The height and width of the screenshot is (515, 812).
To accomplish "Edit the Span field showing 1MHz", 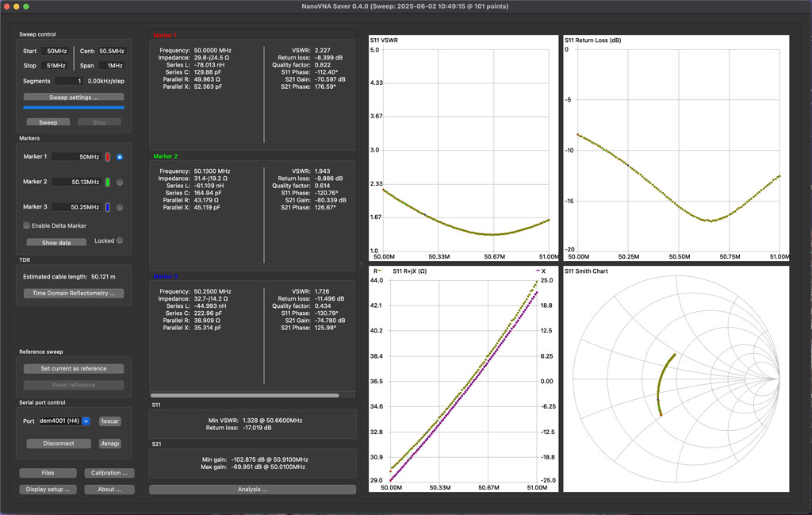I will 111,66.
